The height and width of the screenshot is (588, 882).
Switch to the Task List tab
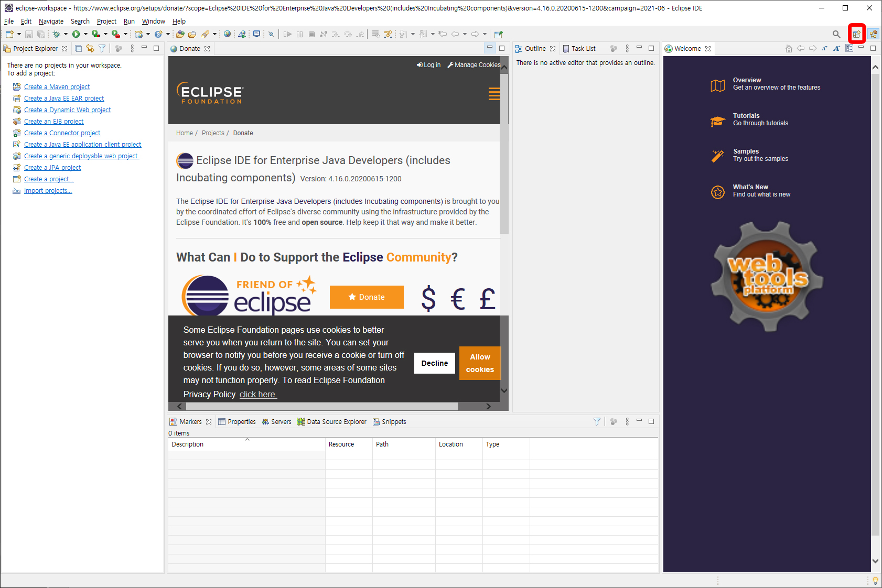pos(579,48)
